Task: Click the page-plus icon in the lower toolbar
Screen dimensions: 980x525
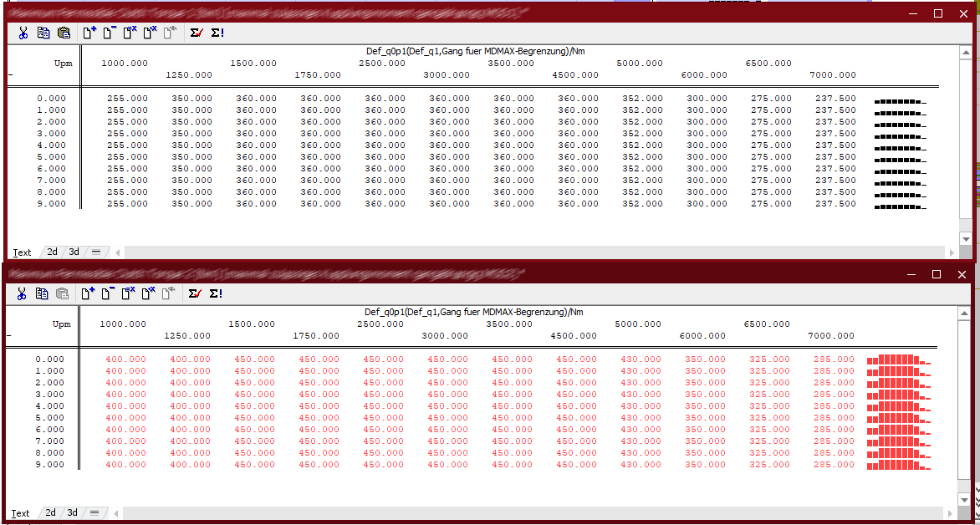Action: [x=88, y=293]
